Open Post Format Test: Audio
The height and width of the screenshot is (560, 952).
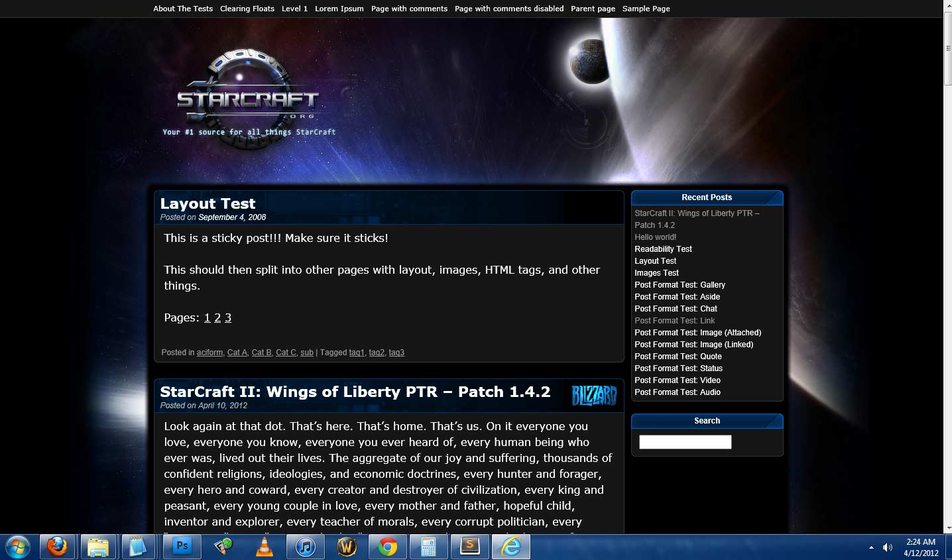click(x=678, y=392)
